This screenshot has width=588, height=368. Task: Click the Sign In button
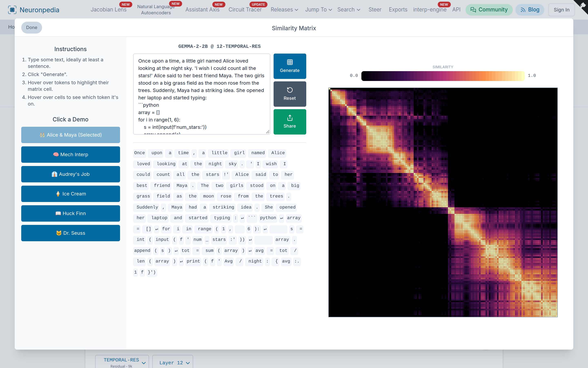click(561, 10)
